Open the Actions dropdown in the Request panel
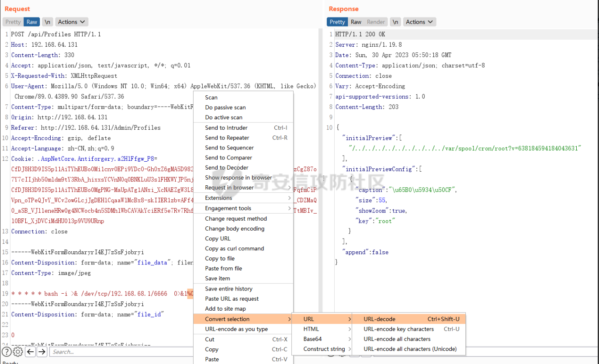The width and height of the screenshot is (599, 364). tap(72, 22)
